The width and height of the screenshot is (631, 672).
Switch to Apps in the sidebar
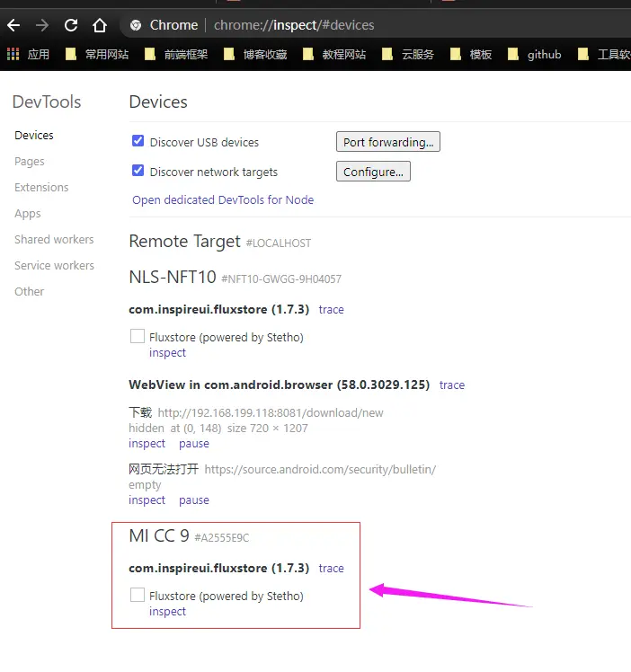[28, 214]
